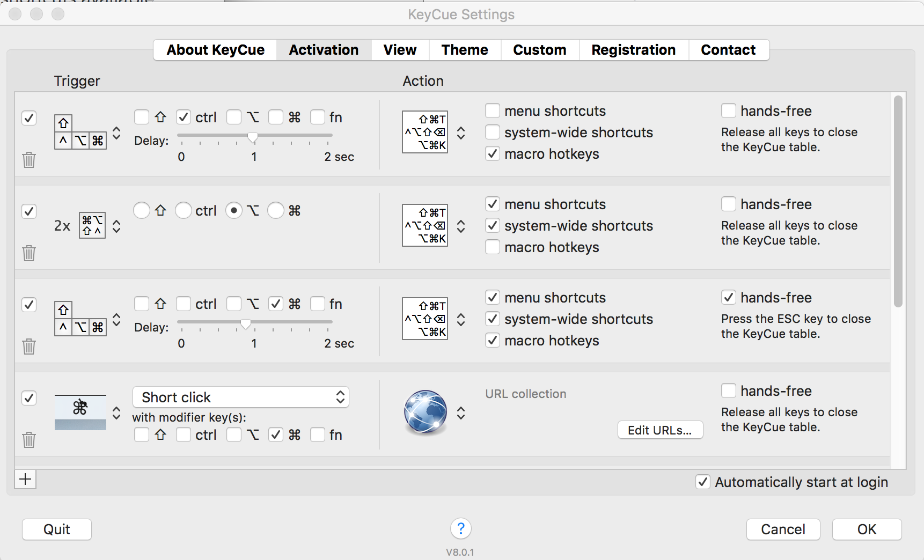Click the Quit button

click(x=57, y=529)
